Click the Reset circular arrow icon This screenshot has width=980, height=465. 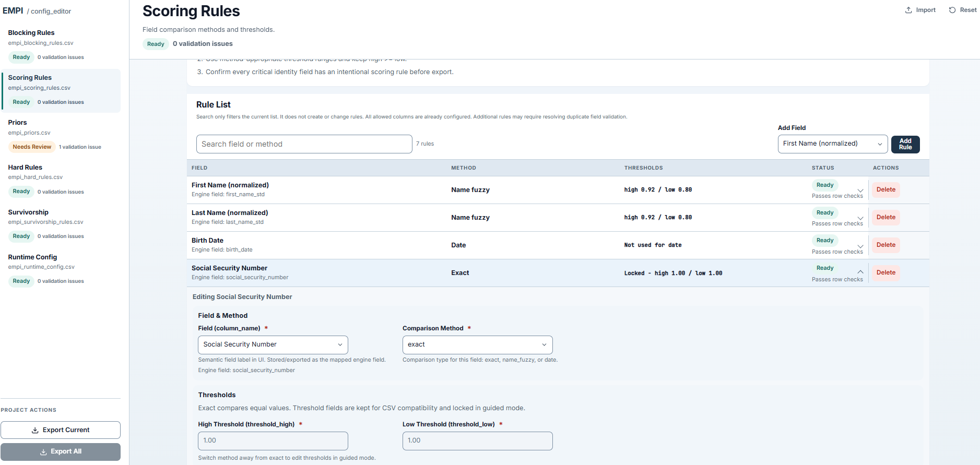(952, 10)
